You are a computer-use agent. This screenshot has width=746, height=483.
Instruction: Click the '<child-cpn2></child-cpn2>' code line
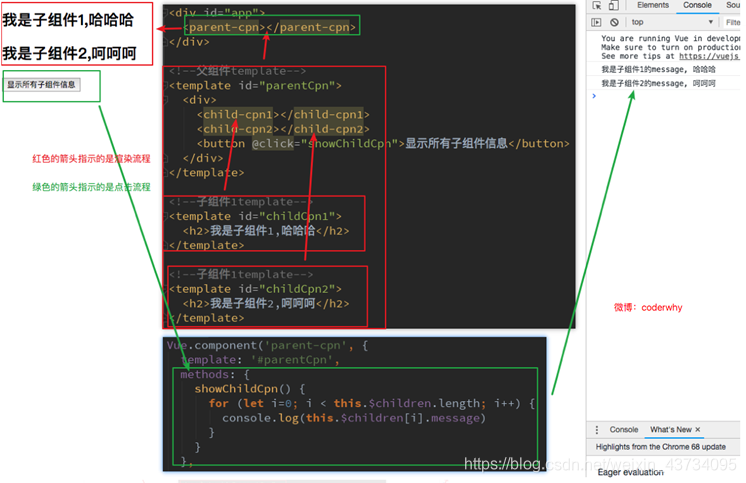pos(283,129)
